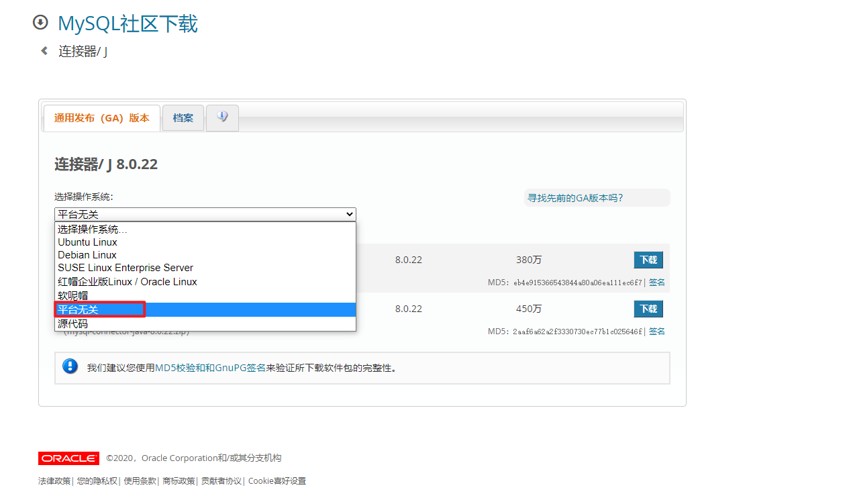The height and width of the screenshot is (504, 849).
Task: Click the 连接器/J 8.0.22 heading text
Action: (x=106, y=164)
